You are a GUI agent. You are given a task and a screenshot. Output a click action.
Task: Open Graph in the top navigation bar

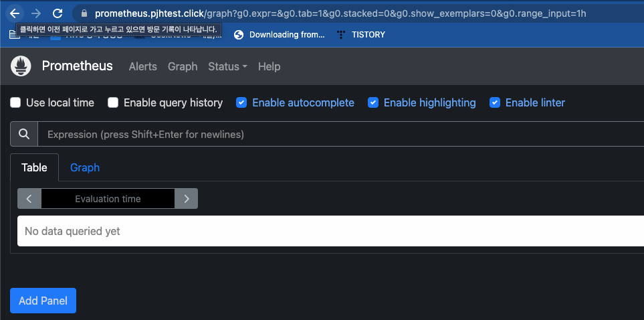coord(183,67)
